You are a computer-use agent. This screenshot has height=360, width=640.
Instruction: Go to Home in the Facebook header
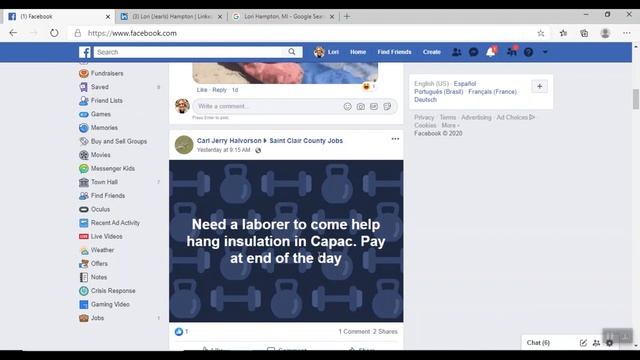click(x=358, y=52)
